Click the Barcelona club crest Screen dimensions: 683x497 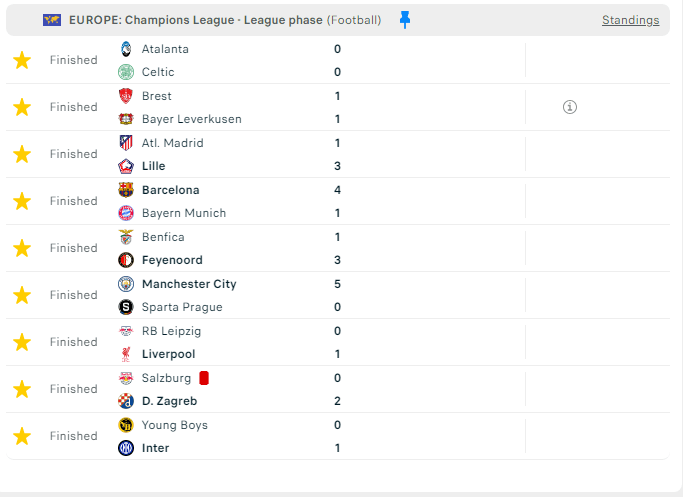click(126, 190)
